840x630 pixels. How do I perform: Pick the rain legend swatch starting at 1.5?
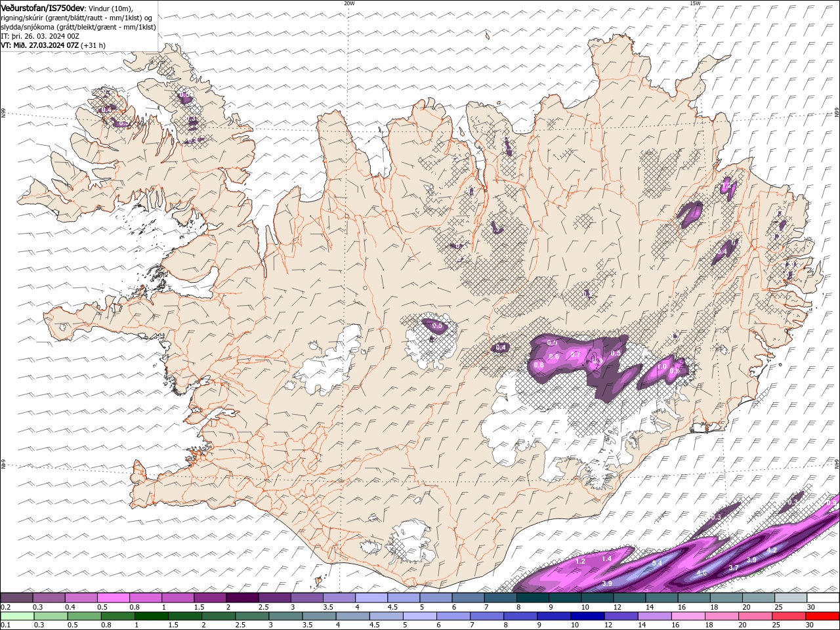coord(184,616)
